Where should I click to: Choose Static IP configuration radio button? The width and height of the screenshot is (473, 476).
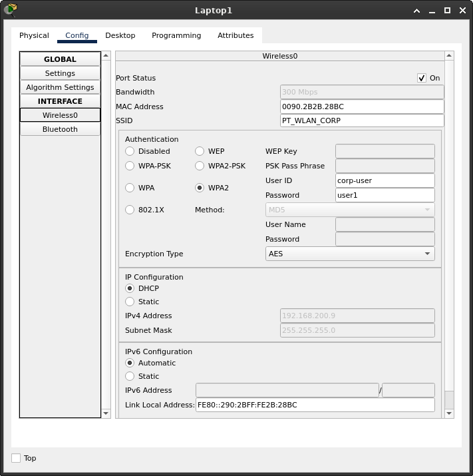[130, 302]
